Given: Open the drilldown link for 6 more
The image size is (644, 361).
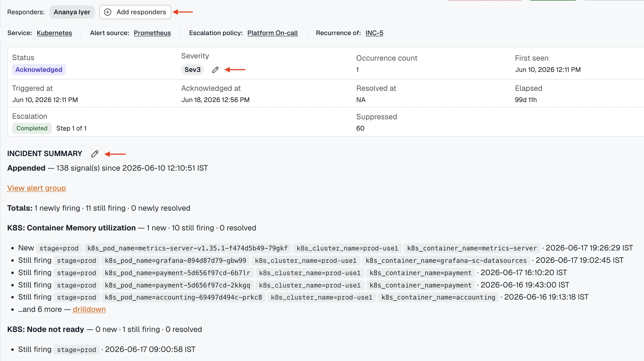Looking at the screenshot, I should point(89,309).
